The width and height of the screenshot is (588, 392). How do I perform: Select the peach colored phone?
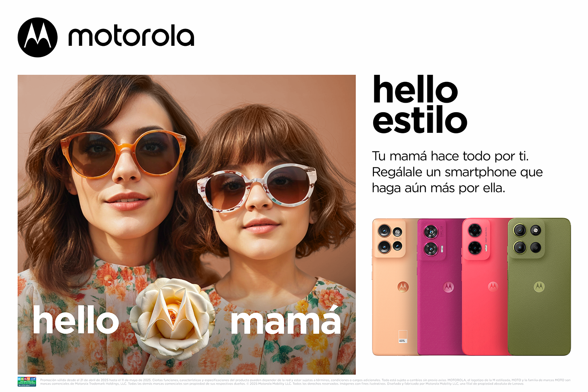pyautogui.click(x=394, y=287)
